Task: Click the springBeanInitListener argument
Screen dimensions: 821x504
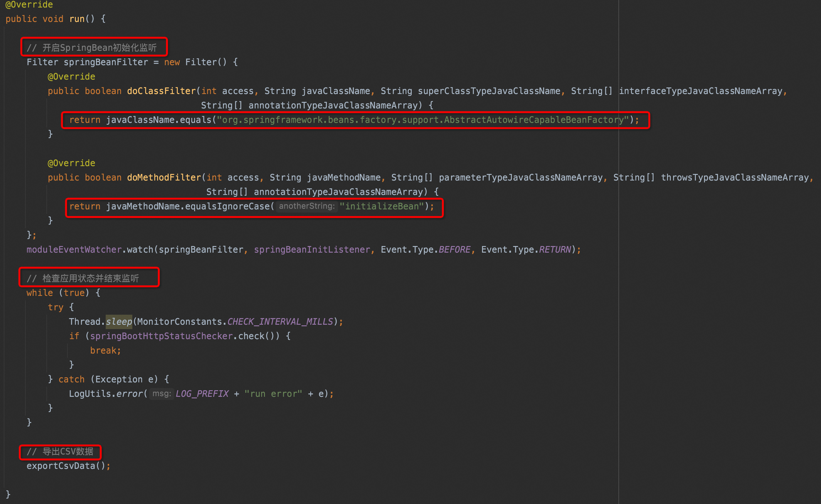Action: [x=312, y=250]
